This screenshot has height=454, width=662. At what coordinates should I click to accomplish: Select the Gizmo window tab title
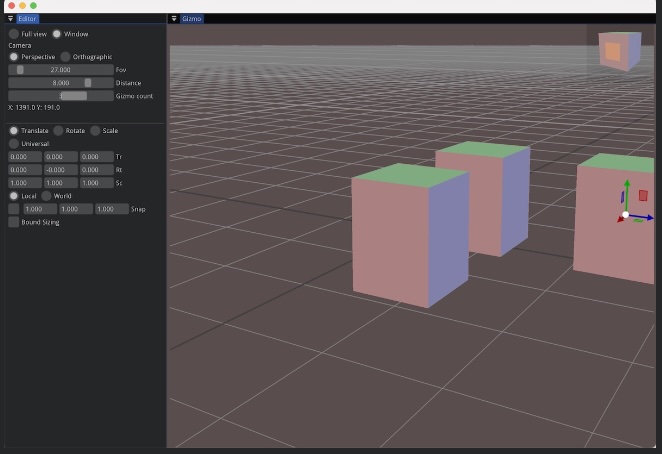click(x=192, y=19)
